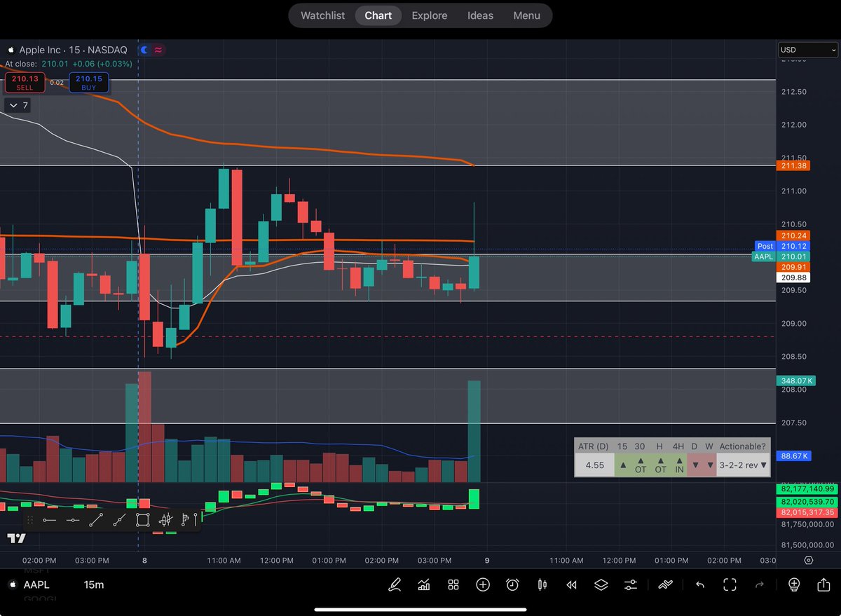Screen dimensions: 841x616
Task: Open the chart layout grid icon
Action: [x=453, y=584]
